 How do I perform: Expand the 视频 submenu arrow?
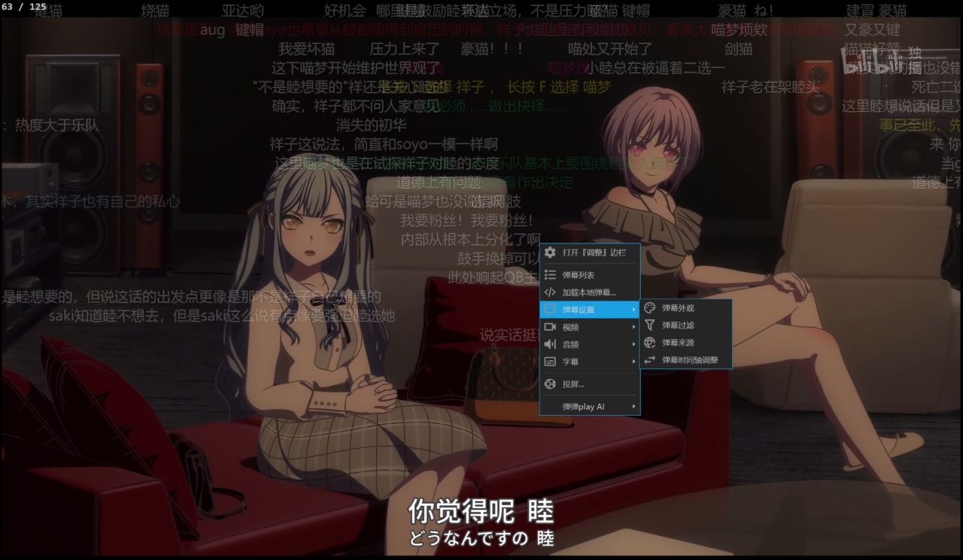tap(633, 327)
